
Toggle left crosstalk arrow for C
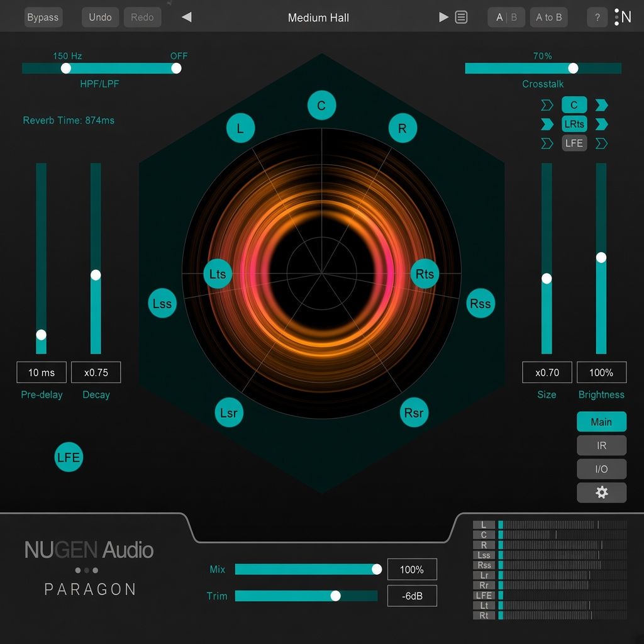click(547, 105)
